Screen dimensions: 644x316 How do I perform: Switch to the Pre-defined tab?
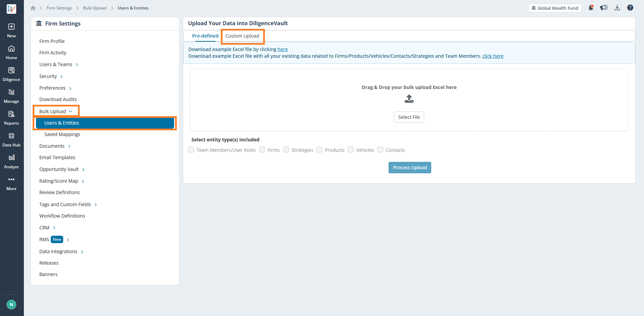coord(205,36)
